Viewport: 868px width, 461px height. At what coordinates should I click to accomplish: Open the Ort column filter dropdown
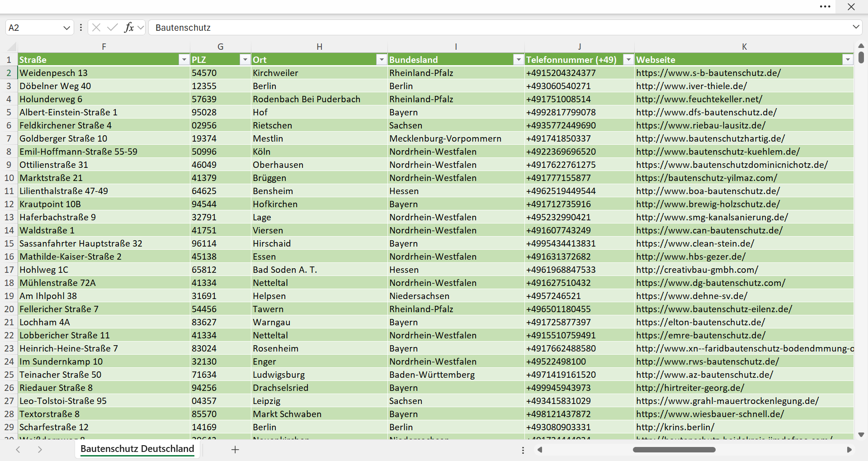(x=382, y=60)
